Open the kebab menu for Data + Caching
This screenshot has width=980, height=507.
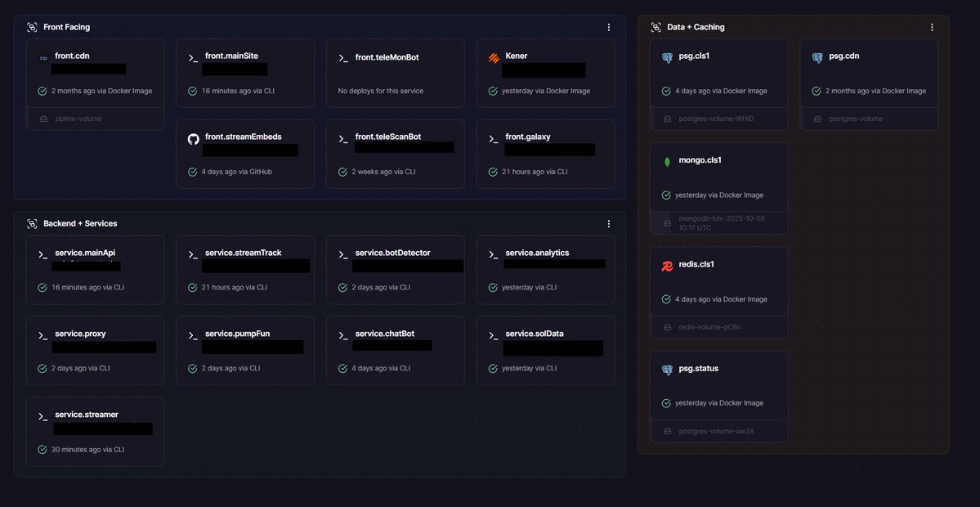click(931, 26)
